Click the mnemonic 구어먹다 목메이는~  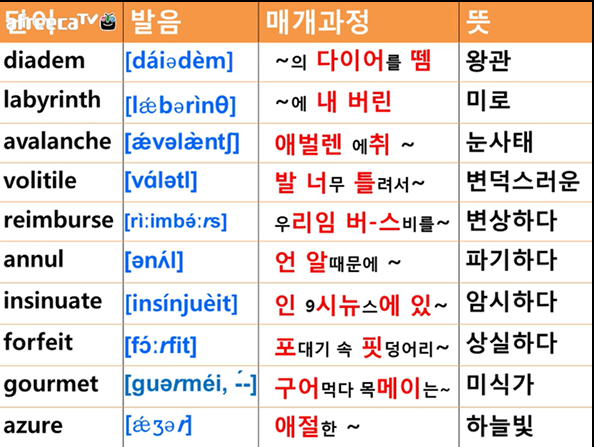coord(362,388)
